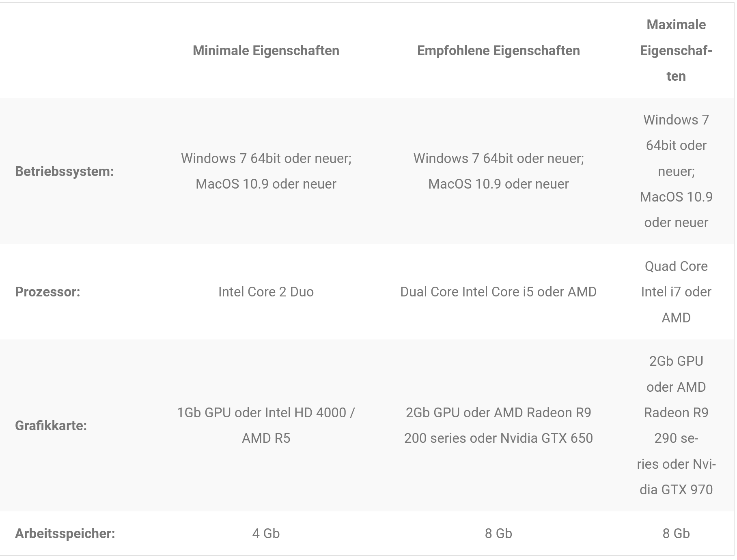The width and height of the screenshot is (737, 560).
Task: Select the 'Quad Core Intel i7 oder AMD' cell
Action: coord(676,292)
